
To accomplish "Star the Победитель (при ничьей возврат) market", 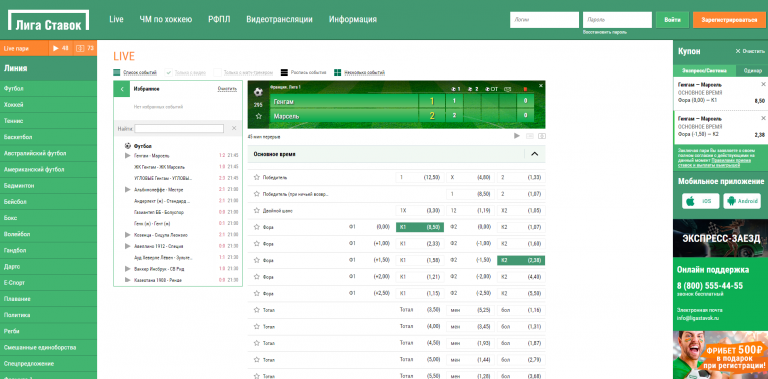I will click(x=256, y=194).
